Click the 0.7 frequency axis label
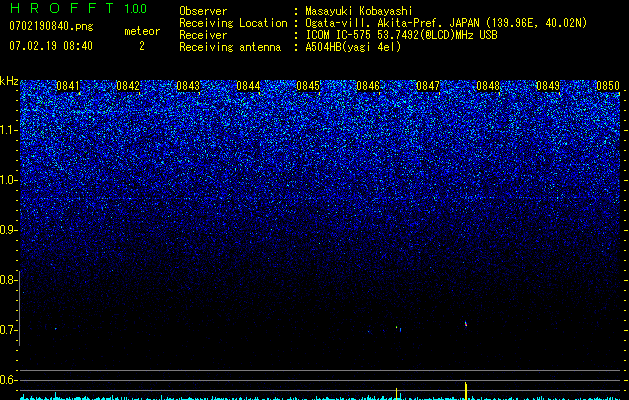The width and height of the screenshot is (629, 400). click(x=7, y=330)
